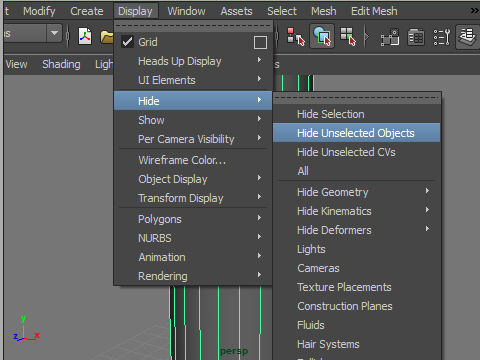This screenshot has width=480, height=360.
Task: Open the Edit Mesh menu
Action: point(374,11)
